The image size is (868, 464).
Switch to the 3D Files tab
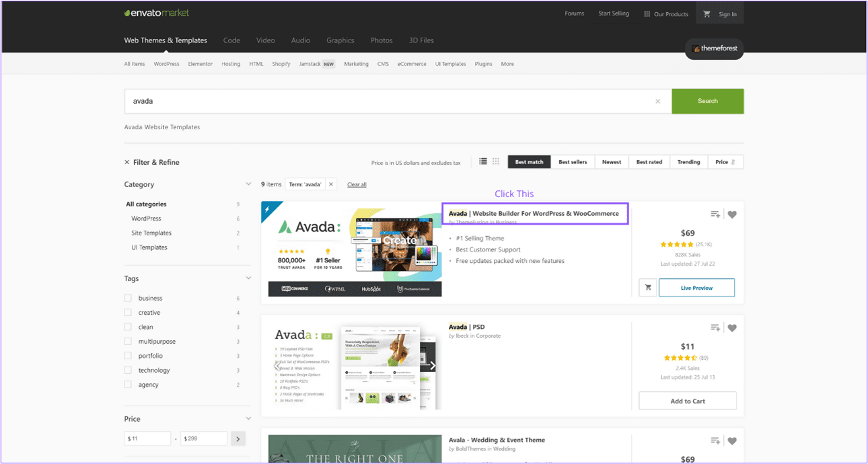tap(421, 40)
